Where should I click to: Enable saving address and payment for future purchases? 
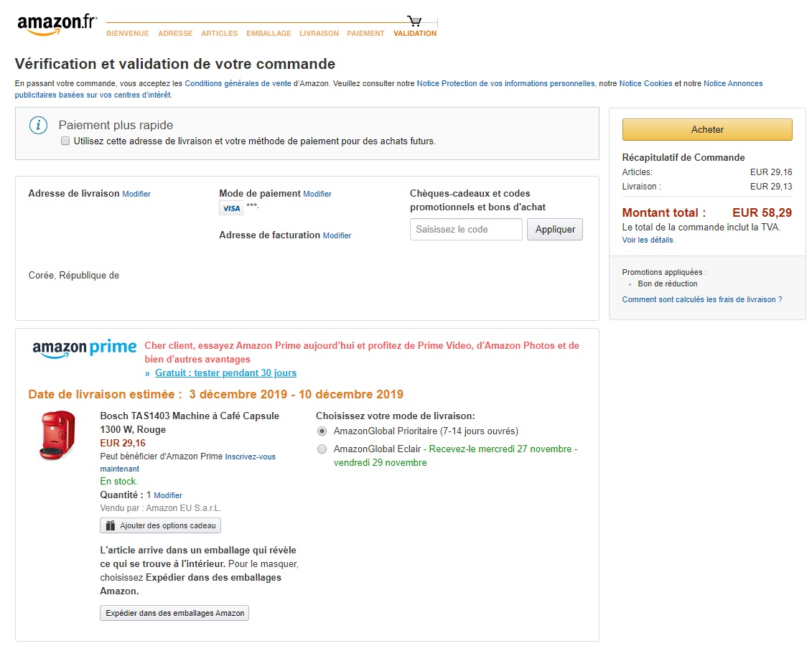coord(65,141)
